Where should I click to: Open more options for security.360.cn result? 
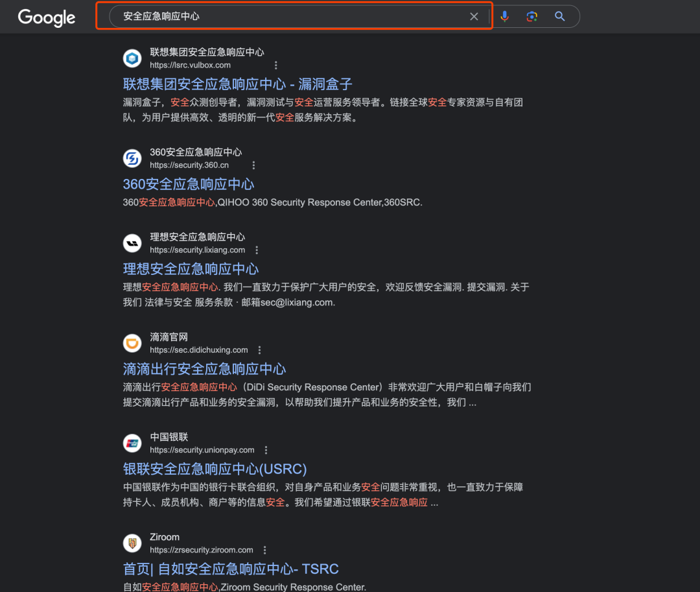click(x=253, y=165)
